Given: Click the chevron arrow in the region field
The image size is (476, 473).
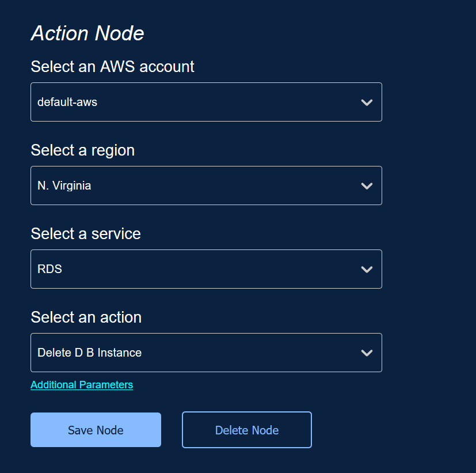Looking at the screenshot, I should 367,186.
